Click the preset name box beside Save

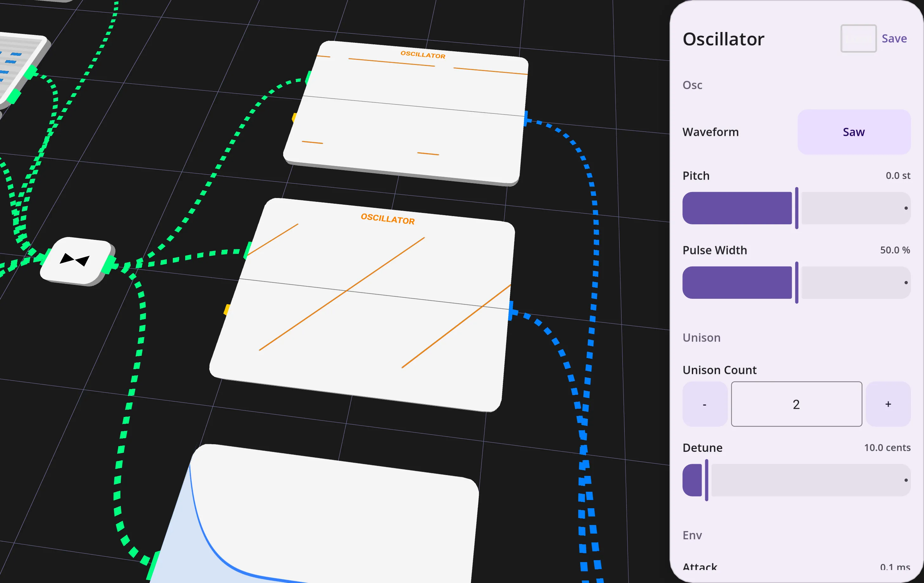point(858,38)
